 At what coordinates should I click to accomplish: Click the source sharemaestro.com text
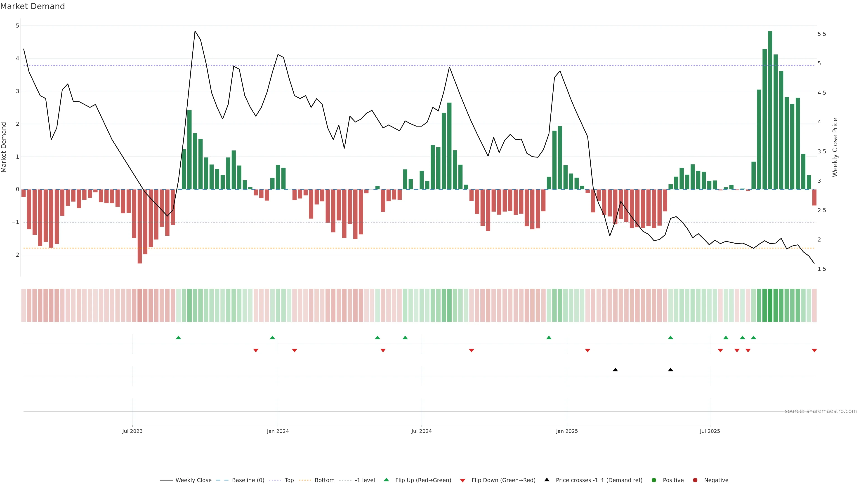coord(821,411)
